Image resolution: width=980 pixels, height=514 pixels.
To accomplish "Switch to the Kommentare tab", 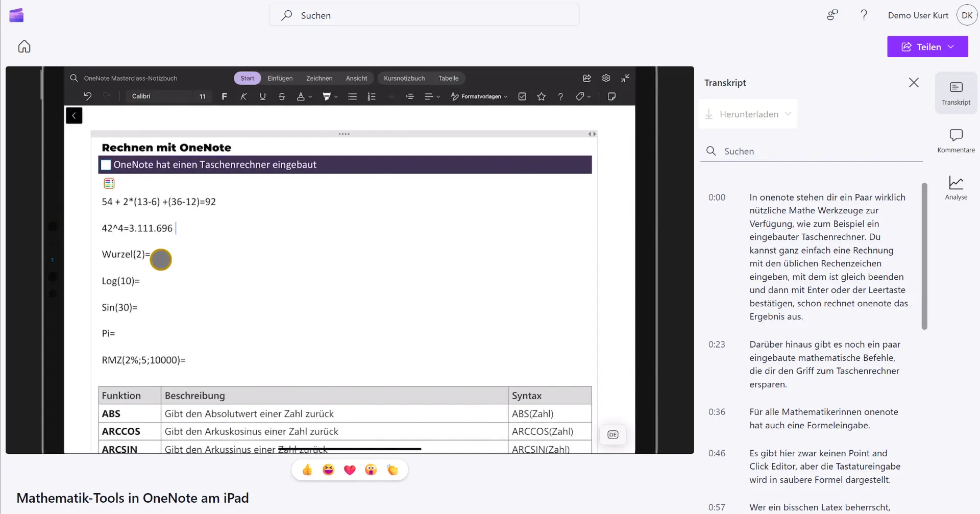I will point(956,140).
